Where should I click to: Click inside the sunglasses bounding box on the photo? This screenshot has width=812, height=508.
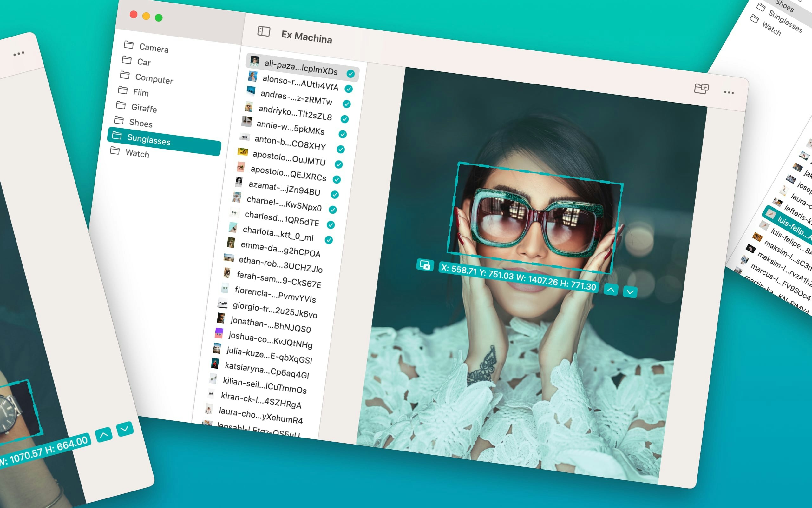[x=535, y=218]
